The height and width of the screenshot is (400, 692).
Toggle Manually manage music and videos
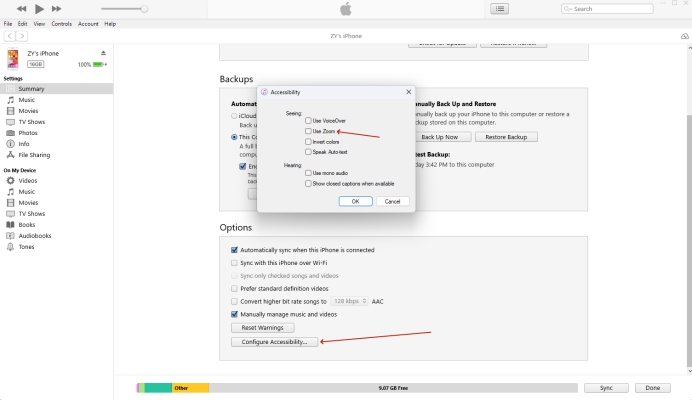(x=234, y=314)
